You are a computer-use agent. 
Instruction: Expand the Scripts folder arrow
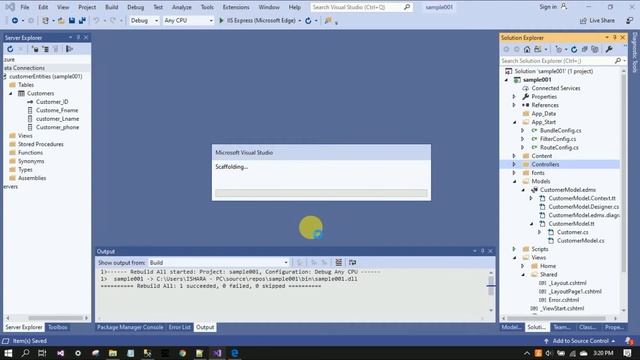[x=514, y=249]
